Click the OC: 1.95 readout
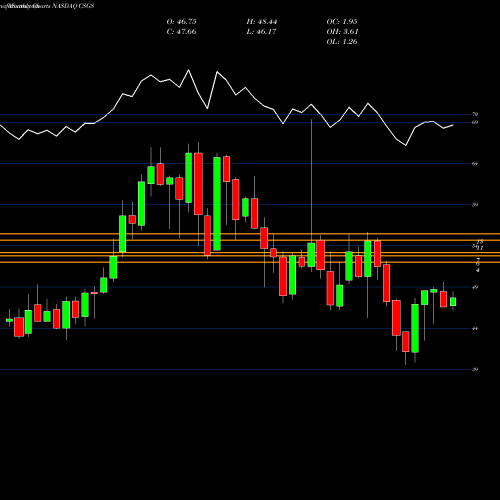This screenshot has height=500, width=500. 342,22
